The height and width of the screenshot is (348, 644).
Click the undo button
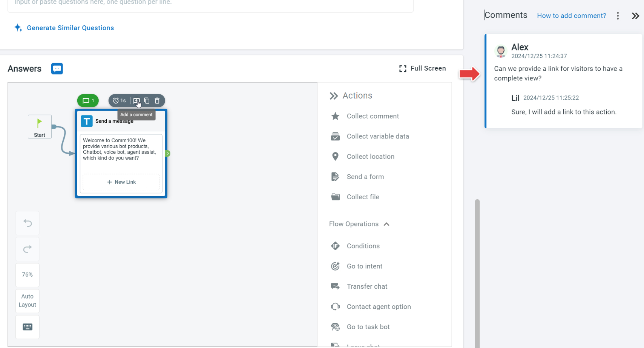tap(28, 223)
